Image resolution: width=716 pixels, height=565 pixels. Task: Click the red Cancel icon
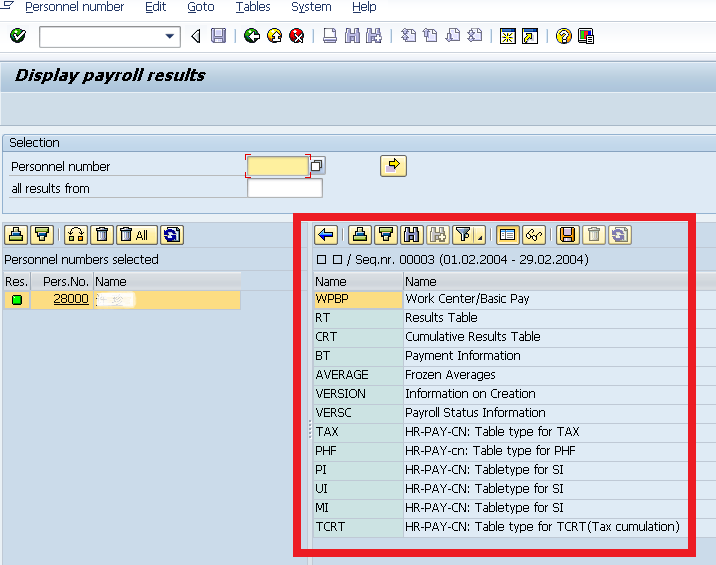(x=297, y=36)
